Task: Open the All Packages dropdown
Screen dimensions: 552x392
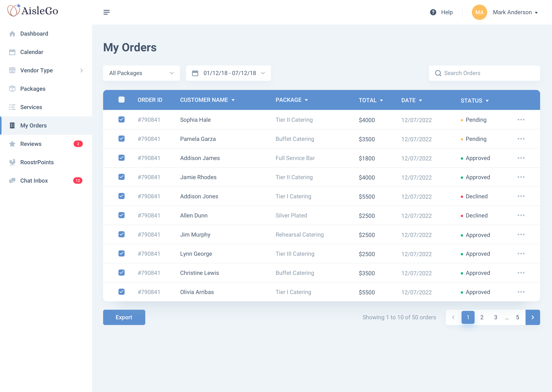Action: 141,73
